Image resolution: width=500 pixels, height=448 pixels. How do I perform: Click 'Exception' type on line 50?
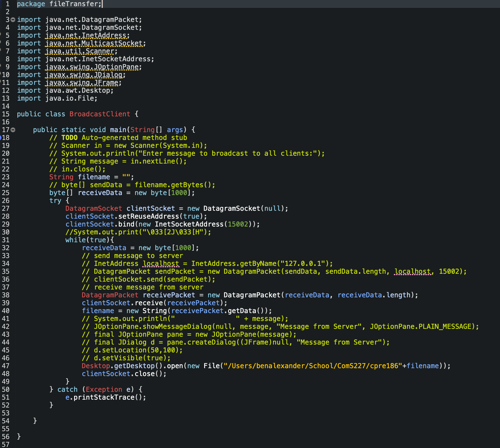tap(104, 390)
